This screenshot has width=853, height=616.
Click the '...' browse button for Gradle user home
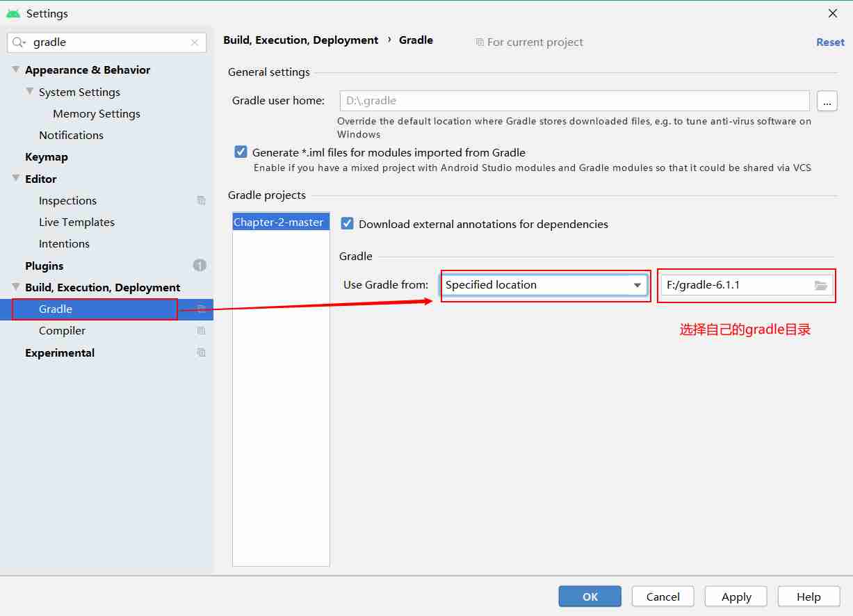[827, 101]
